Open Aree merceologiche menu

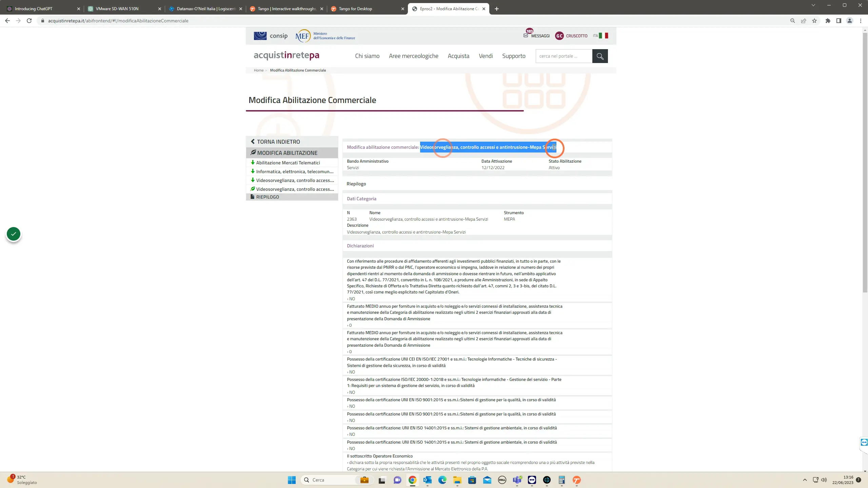point(414,56)
